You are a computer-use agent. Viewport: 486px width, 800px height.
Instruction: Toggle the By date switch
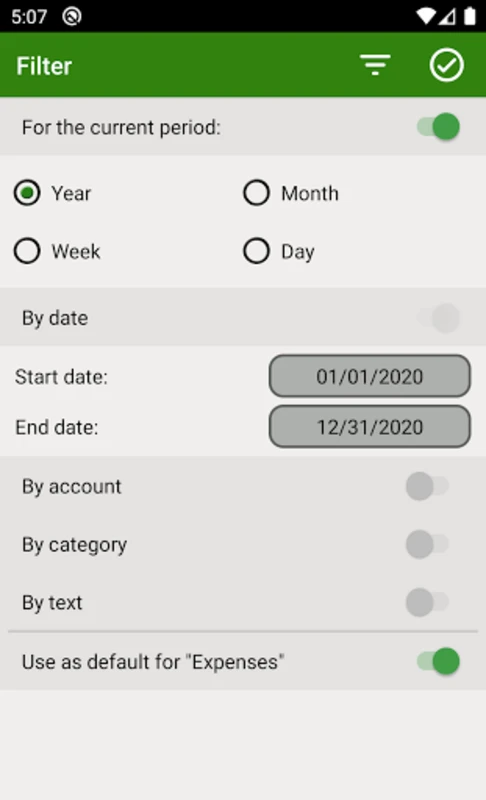pyautogui.click(x=438, y=317)
